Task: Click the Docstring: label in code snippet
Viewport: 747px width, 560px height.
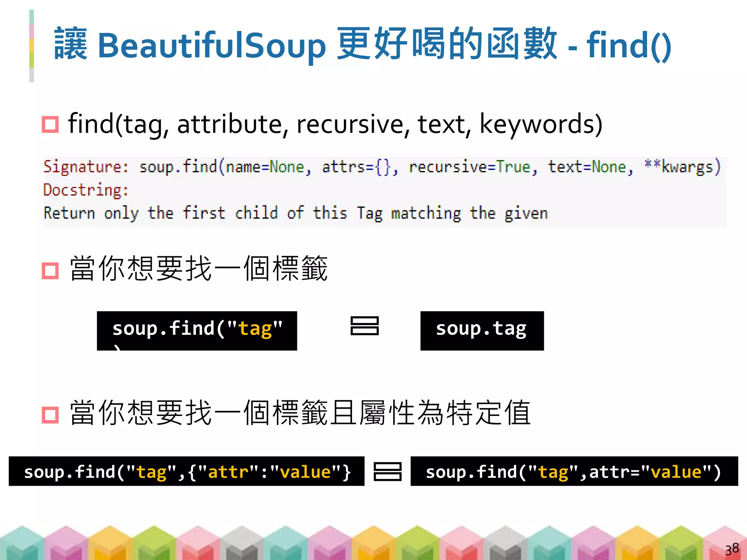Action: 86,190
